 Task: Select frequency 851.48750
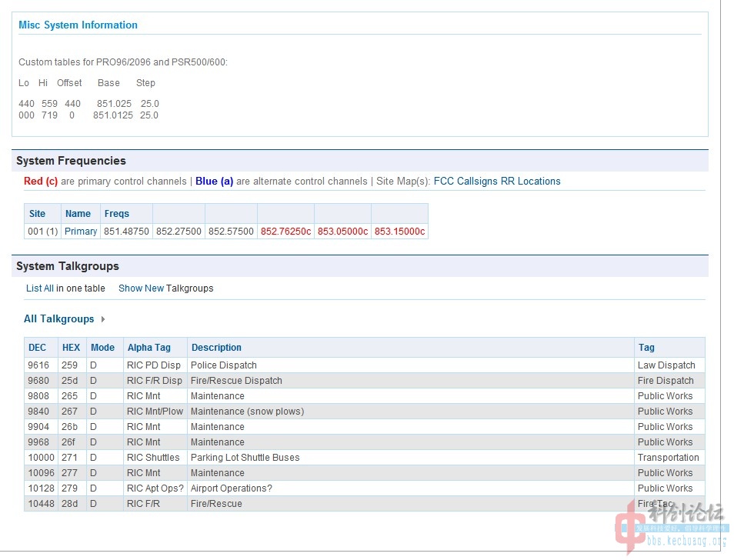pyautogui.click(x=126, y=232)
